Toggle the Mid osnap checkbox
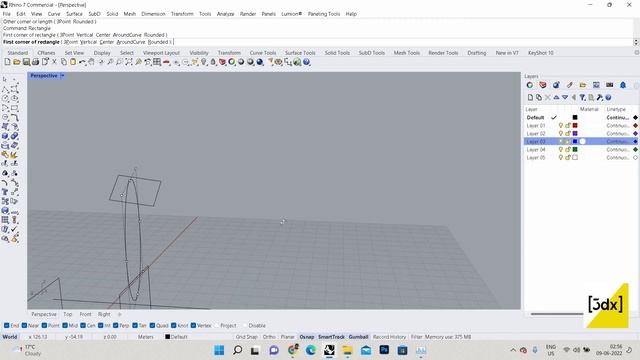640x360 pixels. (65, 326)
